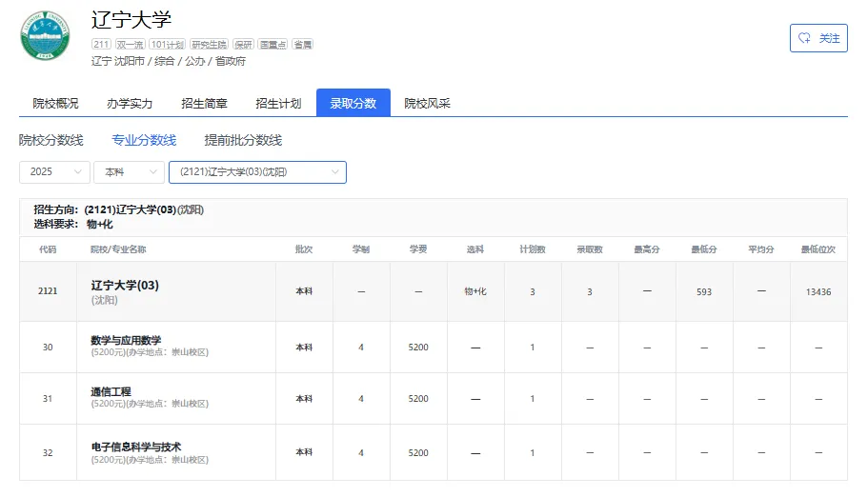Open the 招生简章 tab
The width and height of the screenshot is (868, 497).
pyautogui.click(x=204, y=103)
